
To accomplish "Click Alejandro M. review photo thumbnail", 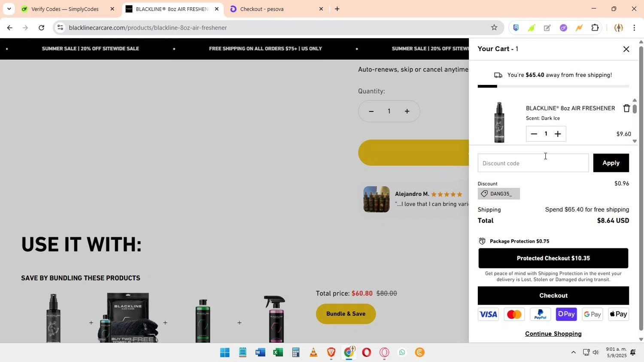I will (377, 199).
